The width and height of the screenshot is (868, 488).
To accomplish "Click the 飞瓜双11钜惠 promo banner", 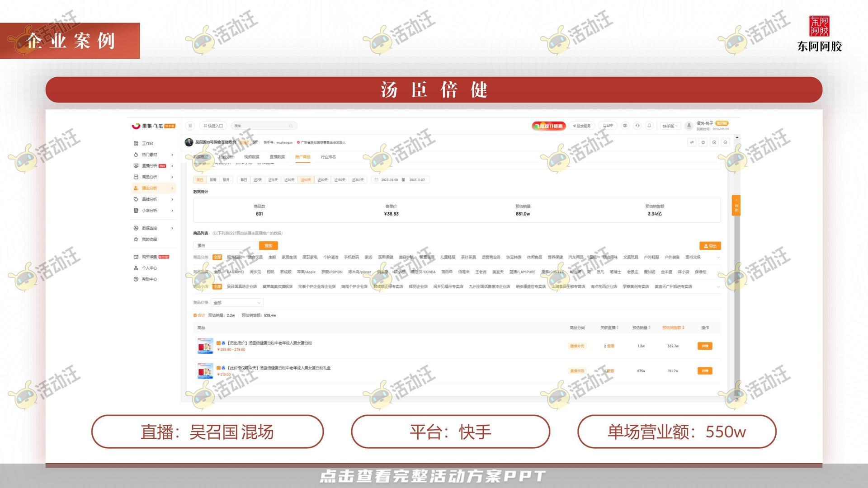I will tap(548, 126).
